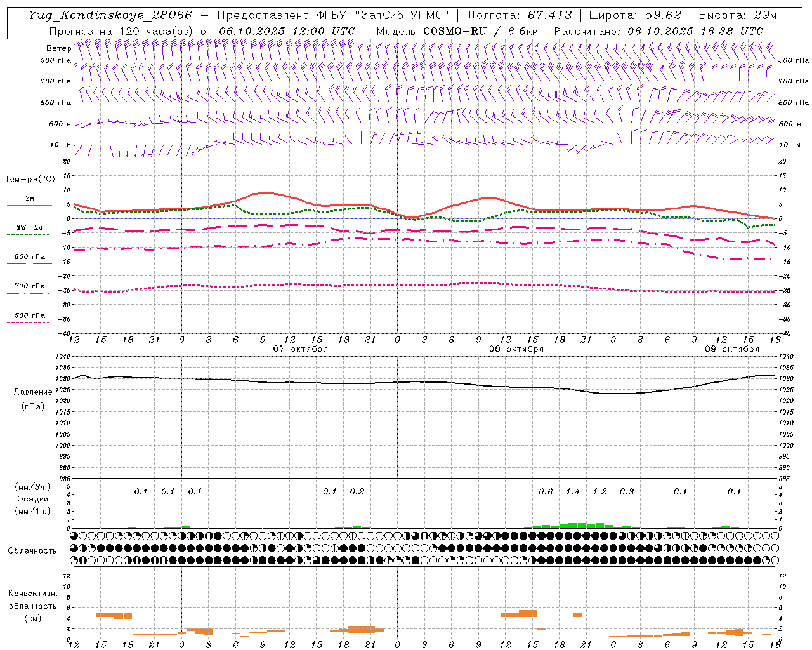The width and height of the screenshot is (812, 650).
Task: Click the Облачность cloudiness label
Action: 32,551
